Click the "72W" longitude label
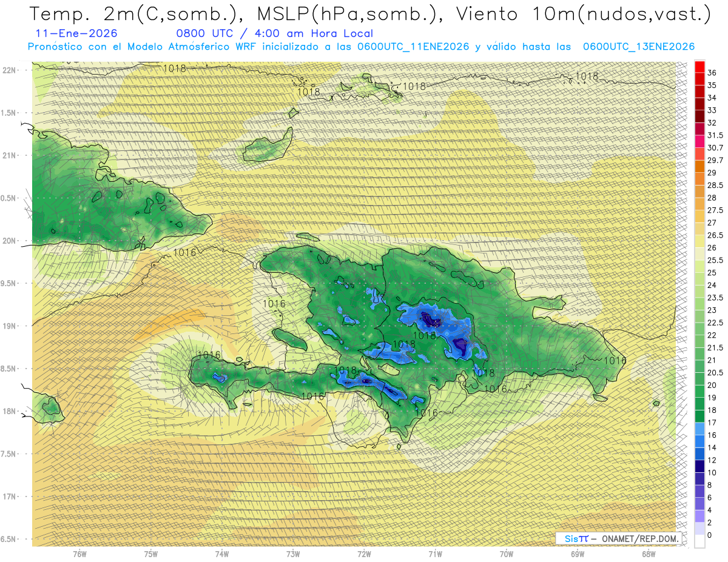728x562 pixels. (x=364, y=554)
